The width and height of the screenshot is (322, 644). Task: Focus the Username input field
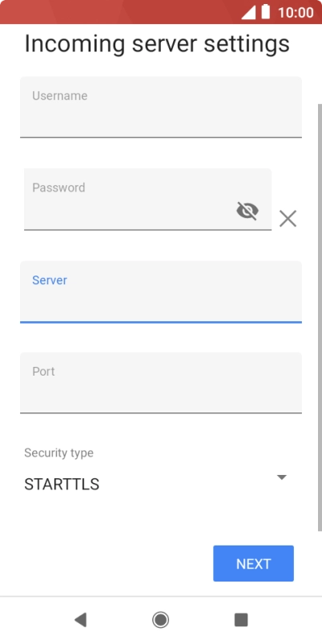tap(161, 107)
